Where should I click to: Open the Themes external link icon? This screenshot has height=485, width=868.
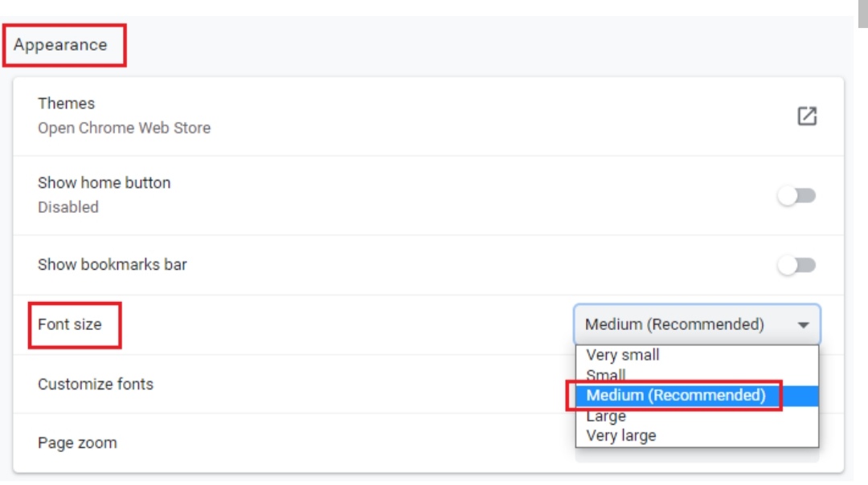pos(806,116)
